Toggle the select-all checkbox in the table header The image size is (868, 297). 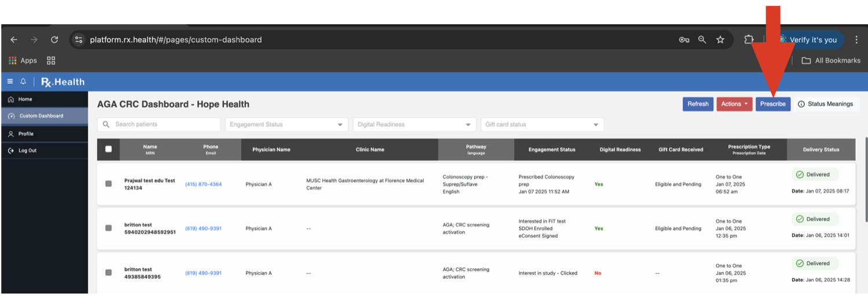108,149
